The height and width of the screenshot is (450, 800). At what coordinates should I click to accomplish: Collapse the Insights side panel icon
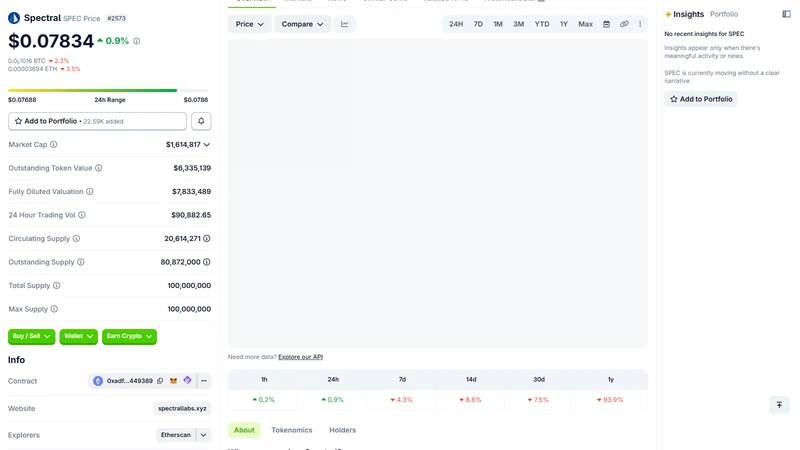[x=786, y=14]
